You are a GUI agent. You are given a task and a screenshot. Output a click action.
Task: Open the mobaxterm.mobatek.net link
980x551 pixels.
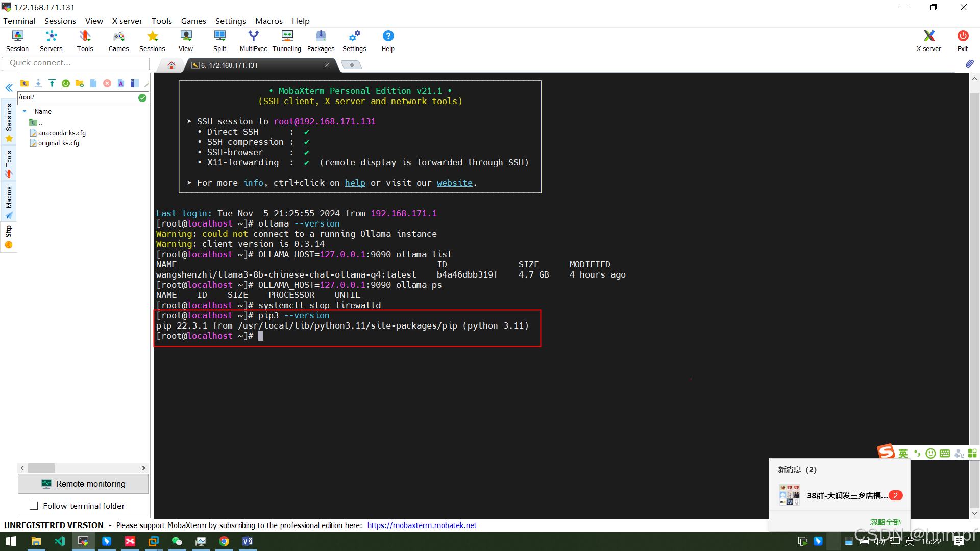coord(422,525)
